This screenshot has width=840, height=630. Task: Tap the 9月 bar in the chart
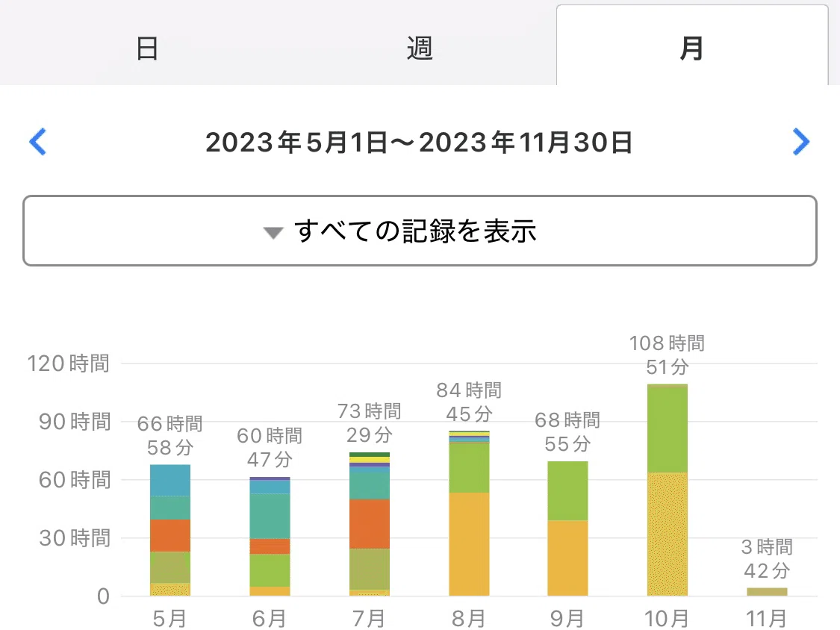point(567,528)
